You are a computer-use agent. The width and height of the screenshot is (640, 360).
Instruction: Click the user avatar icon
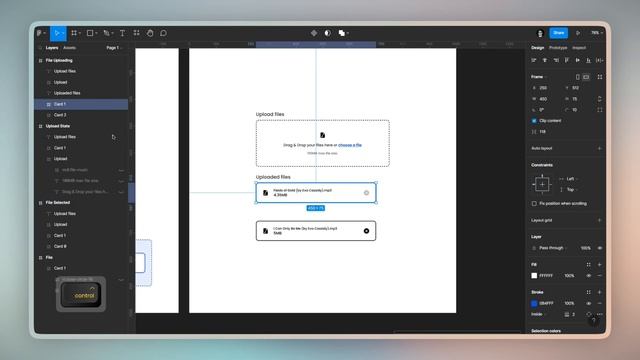tap(540, 33)
